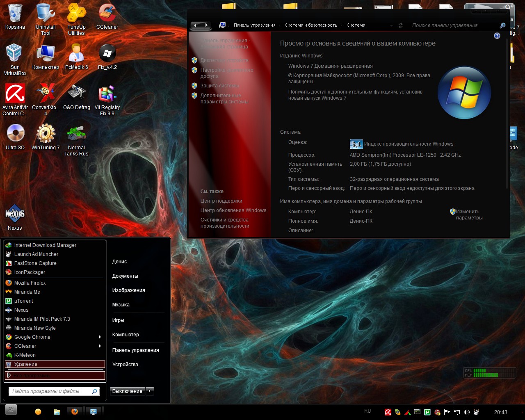Open Документы from Start menu right pane

tap(125, 276)
